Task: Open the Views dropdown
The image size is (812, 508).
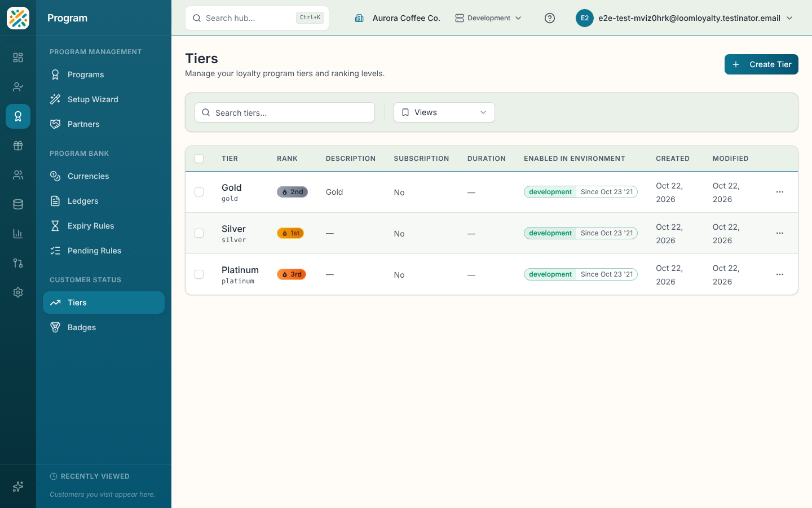Action: [x=444, y=112]
